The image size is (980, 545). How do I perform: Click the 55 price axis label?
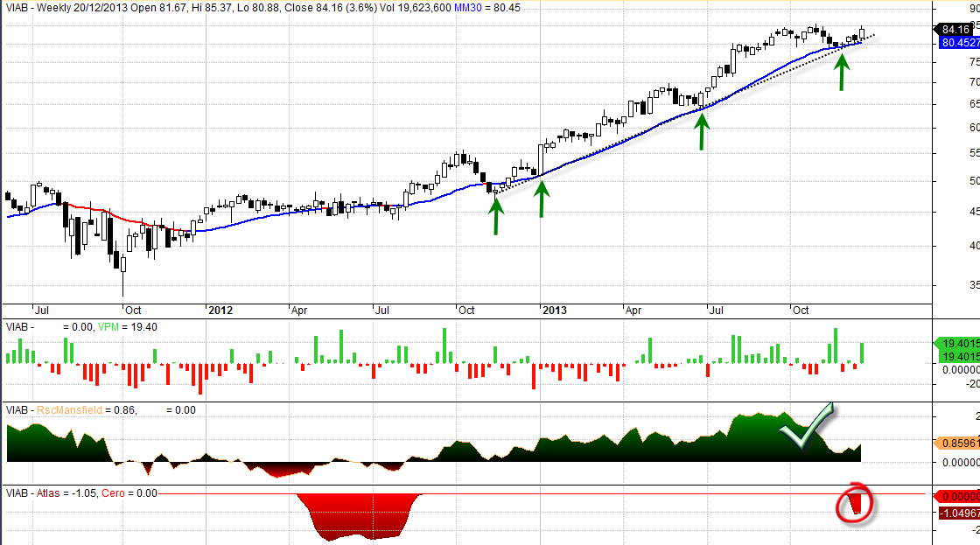975,153
